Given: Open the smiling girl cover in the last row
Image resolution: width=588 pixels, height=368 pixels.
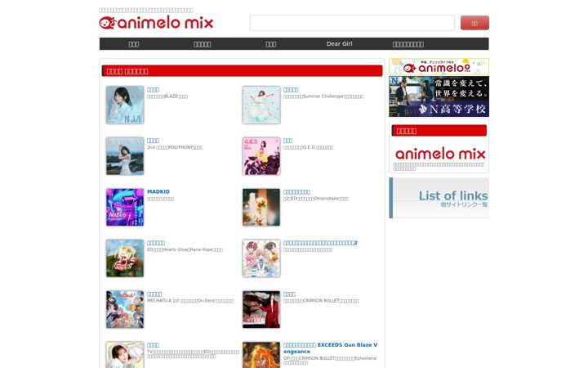Looking at the screenshot, I should (x=125, y=355).
